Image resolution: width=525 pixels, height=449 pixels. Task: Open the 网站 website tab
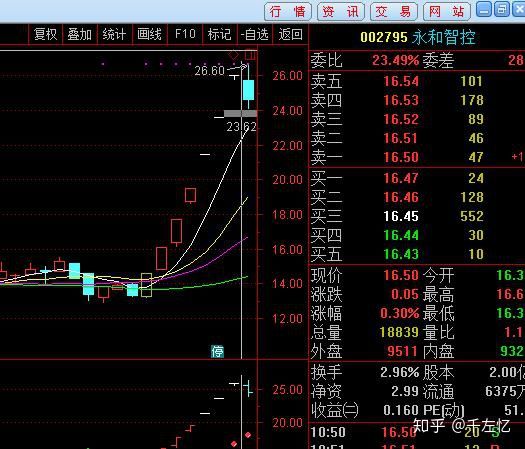coord(446,12)
